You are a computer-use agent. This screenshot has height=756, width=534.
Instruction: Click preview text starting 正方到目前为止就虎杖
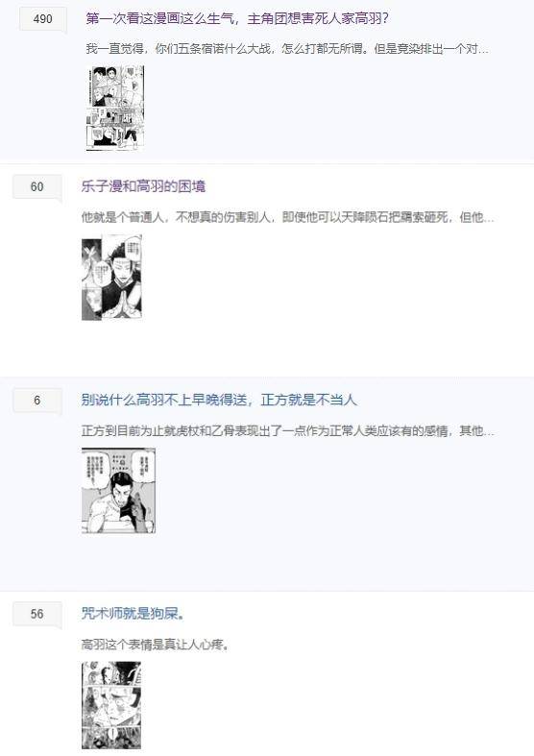(x=288, y=430)
